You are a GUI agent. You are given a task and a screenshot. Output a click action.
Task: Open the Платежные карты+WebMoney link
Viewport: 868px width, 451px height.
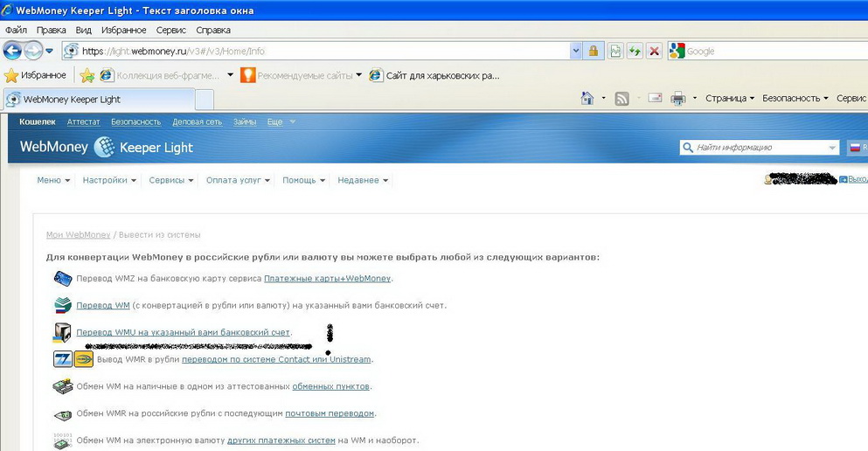tap(327, 278)
